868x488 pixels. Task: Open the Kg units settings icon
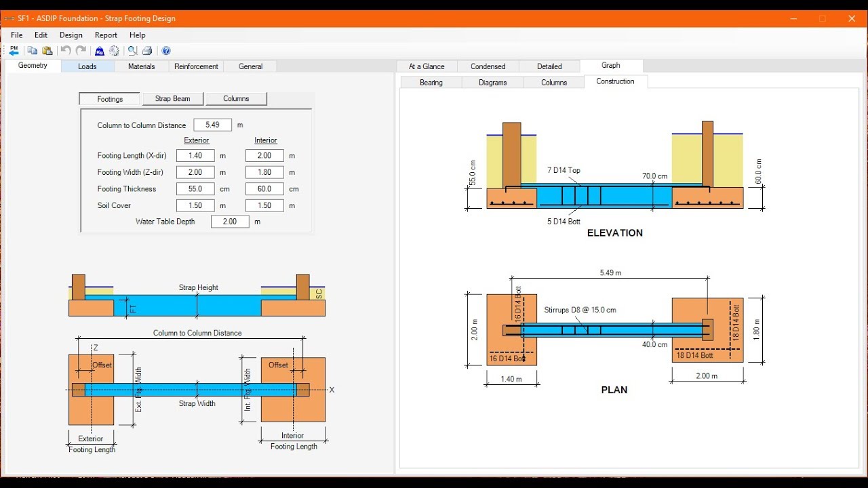(100, 51)
